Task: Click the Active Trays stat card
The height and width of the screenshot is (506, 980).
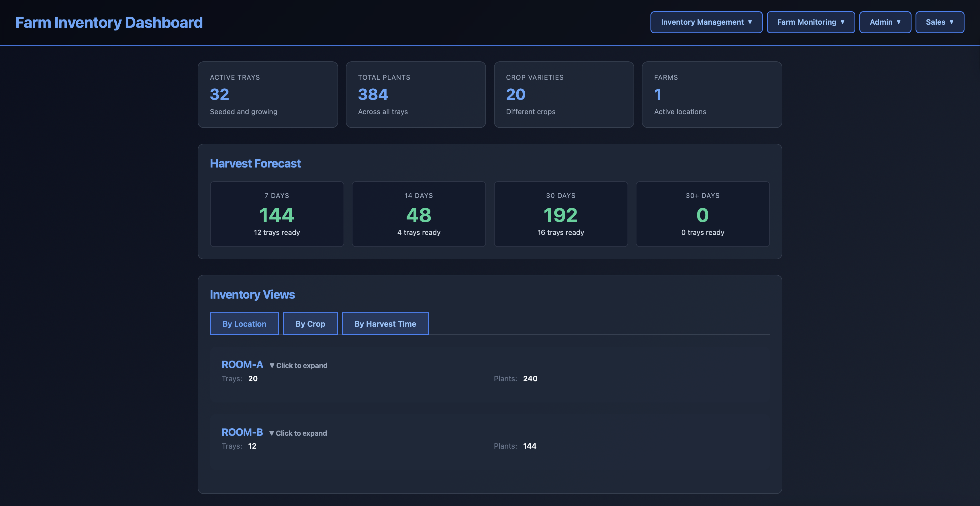Action: (267, 94)
